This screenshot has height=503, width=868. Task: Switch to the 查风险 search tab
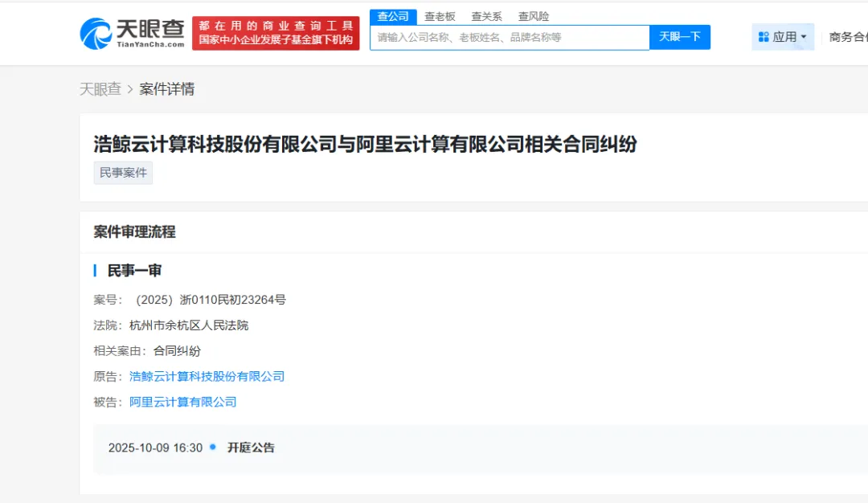tap(534, 17)
